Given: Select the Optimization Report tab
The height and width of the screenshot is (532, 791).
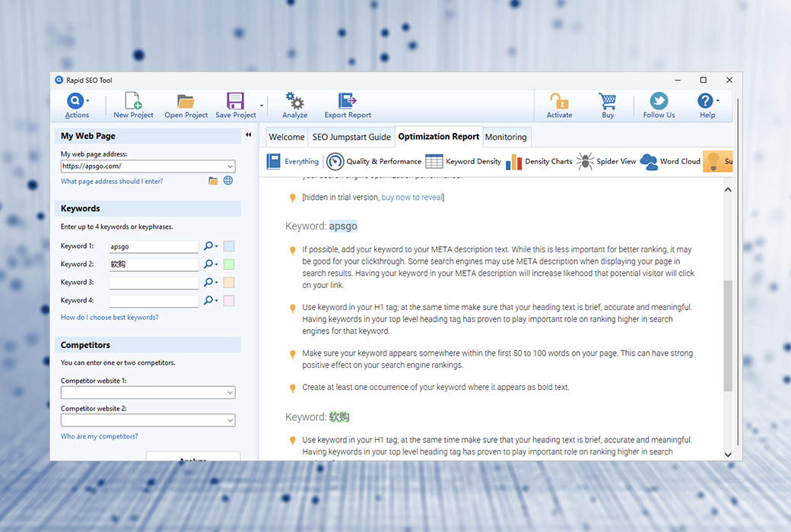Looking at the screenshot, I should pyautogui.click(x=439, y=136).
